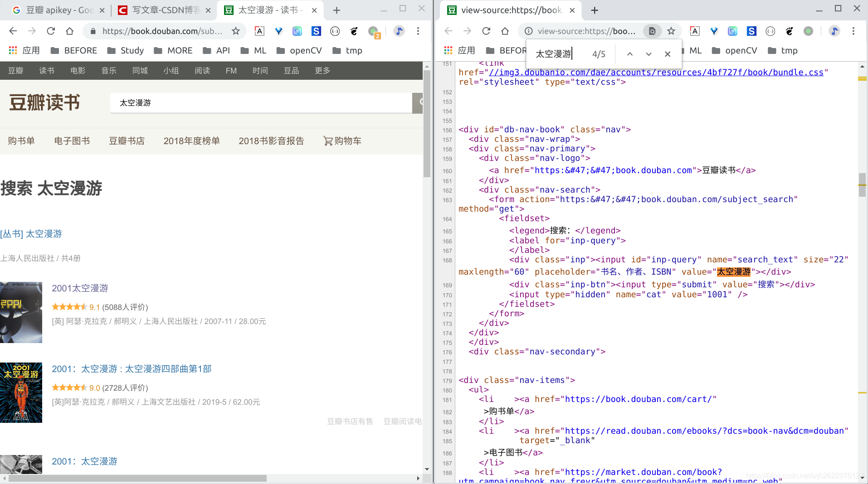
Task: Reload the view-source page
Action: point(486,31)
